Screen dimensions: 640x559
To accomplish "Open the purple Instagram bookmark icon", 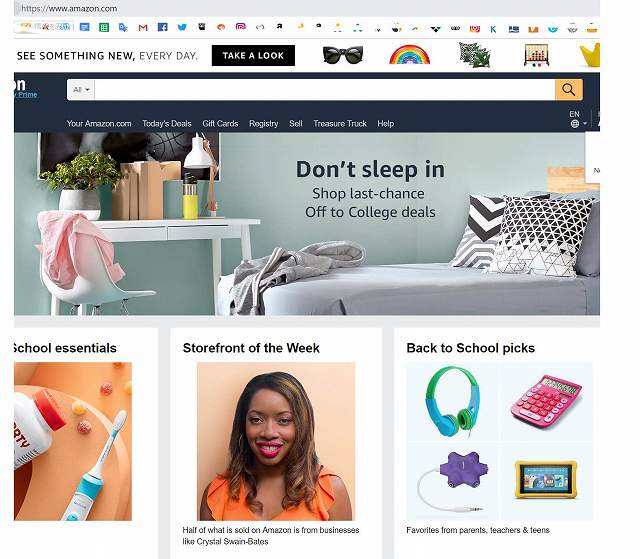I will click(241, 27).
